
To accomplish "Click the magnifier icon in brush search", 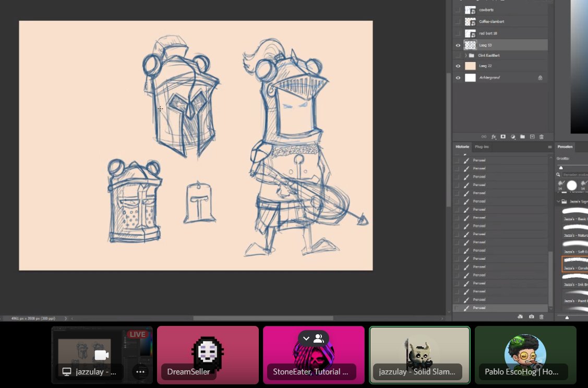I will pyautogui.click(x=558, y=175).
